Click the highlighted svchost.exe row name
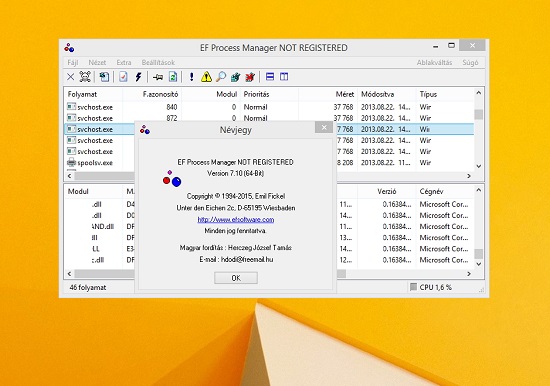The width and height of the screenshot is (550, 386). [95, 129]
